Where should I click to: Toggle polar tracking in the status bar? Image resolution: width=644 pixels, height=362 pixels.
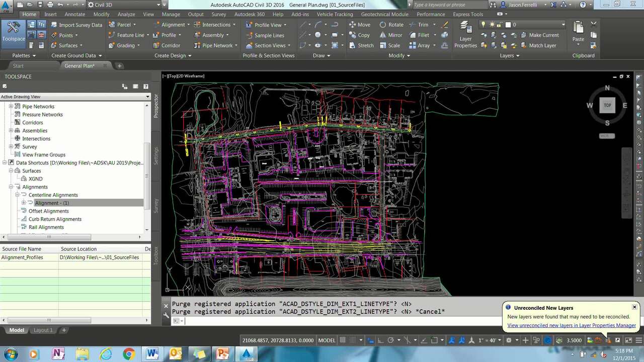coord(390,340)
